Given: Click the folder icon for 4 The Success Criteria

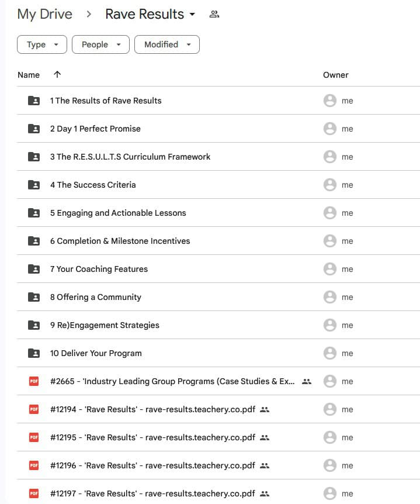Looking at the screenshot, I should (x=34, y=185).
